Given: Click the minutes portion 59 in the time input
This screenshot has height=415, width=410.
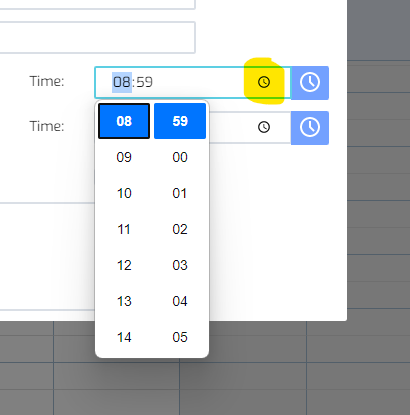Looking at the screenshot, I should coord(144,82).
